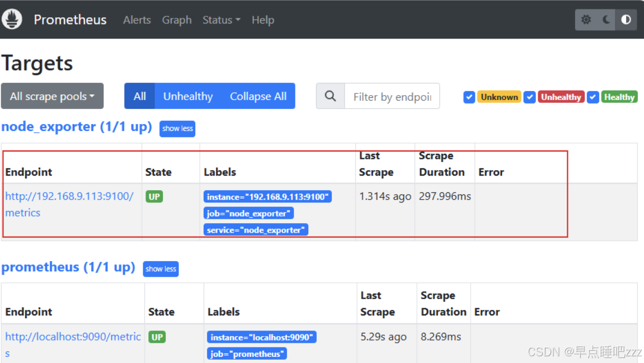Open the Help menu item
Image resolution: width=644 pixels, height=363 pixels.
pos(263,20)
